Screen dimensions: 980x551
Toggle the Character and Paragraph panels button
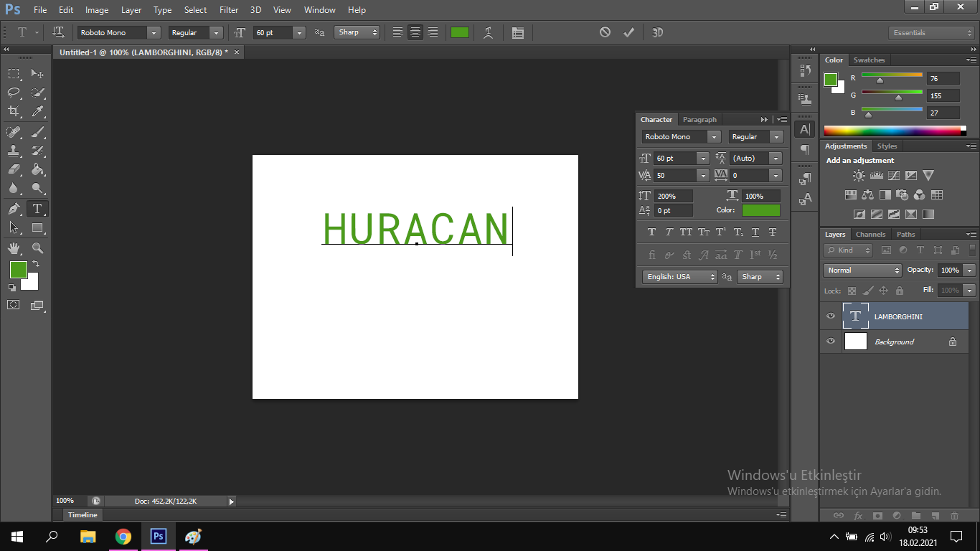pyautogui.click(x=518, y=32)
